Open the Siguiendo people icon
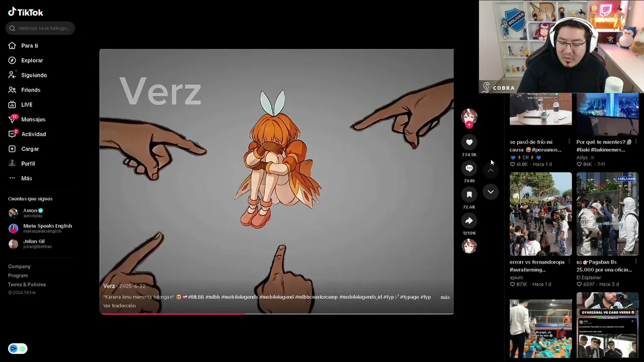644x362 pixels. [x=12, y=75]
